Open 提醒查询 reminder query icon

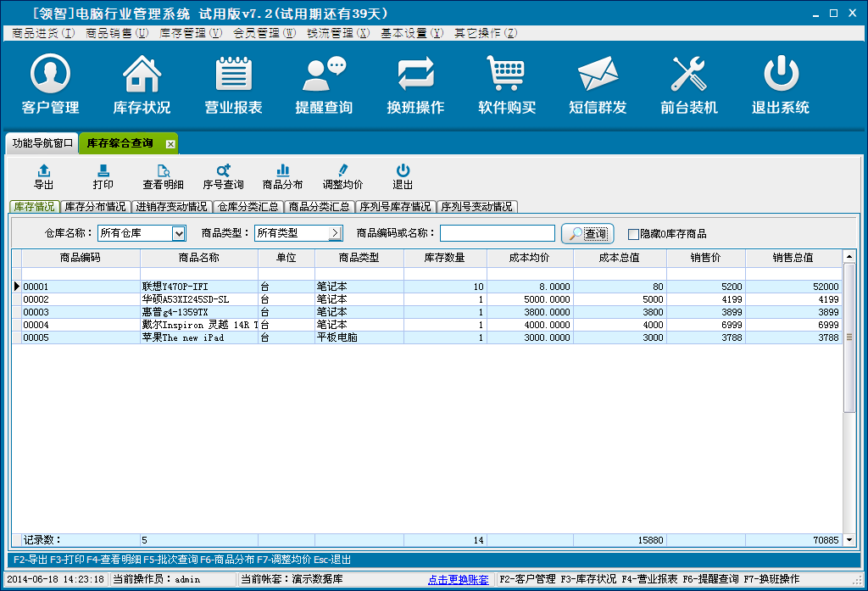324,75
